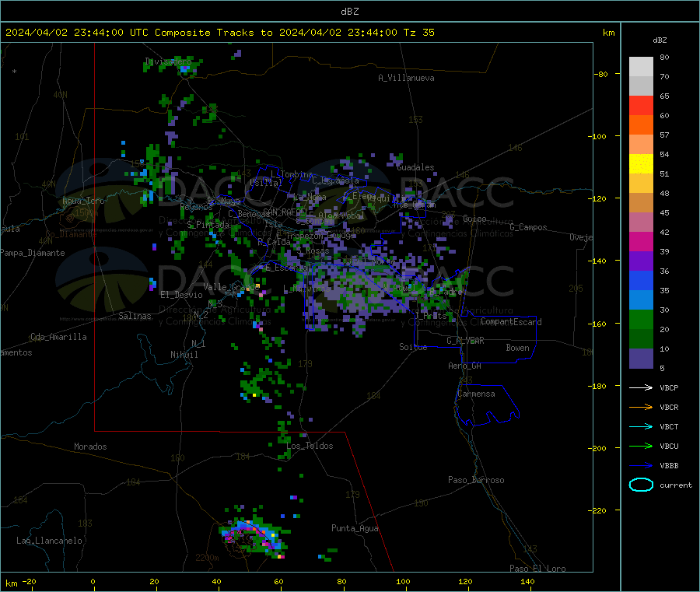Click the orange VBCR arrow legend icon
The width and height of the screenshot is (700, 592).
pyautogui.click(x=641, y=407)
